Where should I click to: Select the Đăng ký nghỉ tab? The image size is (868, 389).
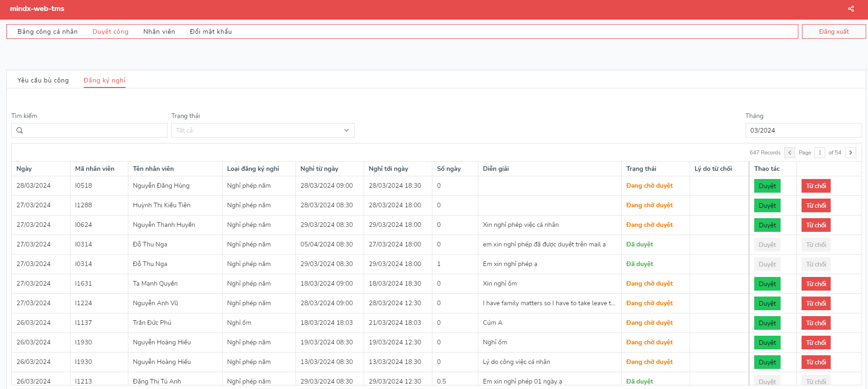[x=104, y=80]
